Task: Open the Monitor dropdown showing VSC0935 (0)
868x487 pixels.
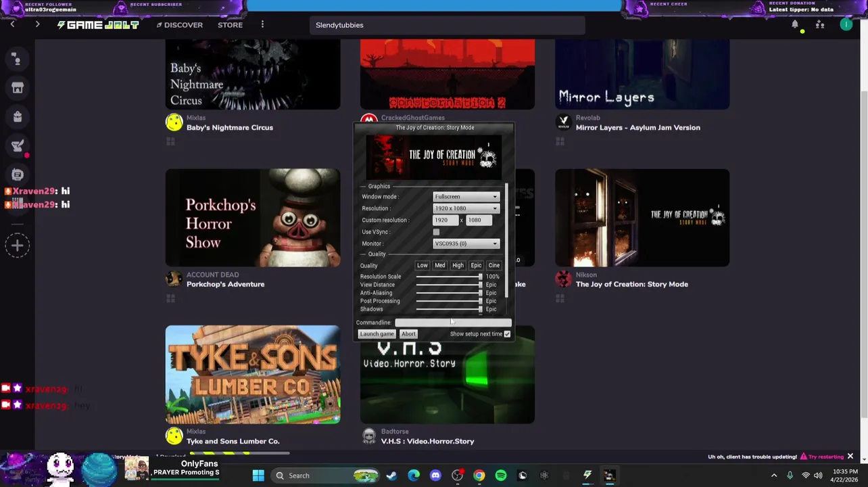Action: tap(466, 243)
